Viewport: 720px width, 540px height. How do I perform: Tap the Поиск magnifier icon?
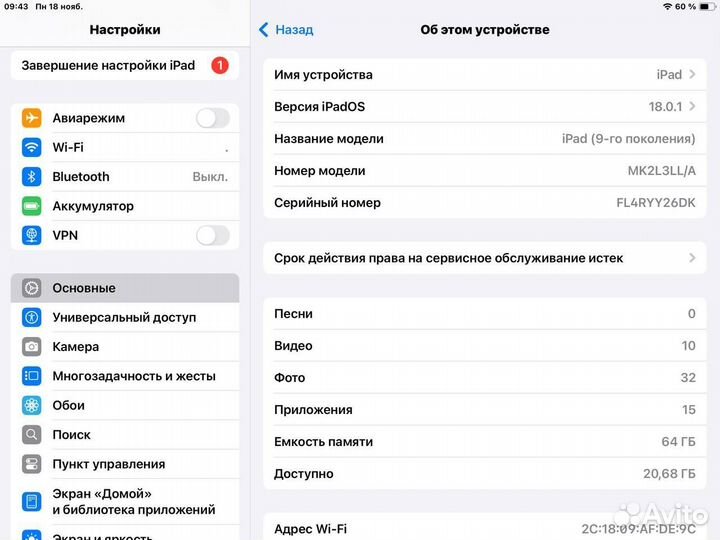(32, 434)
